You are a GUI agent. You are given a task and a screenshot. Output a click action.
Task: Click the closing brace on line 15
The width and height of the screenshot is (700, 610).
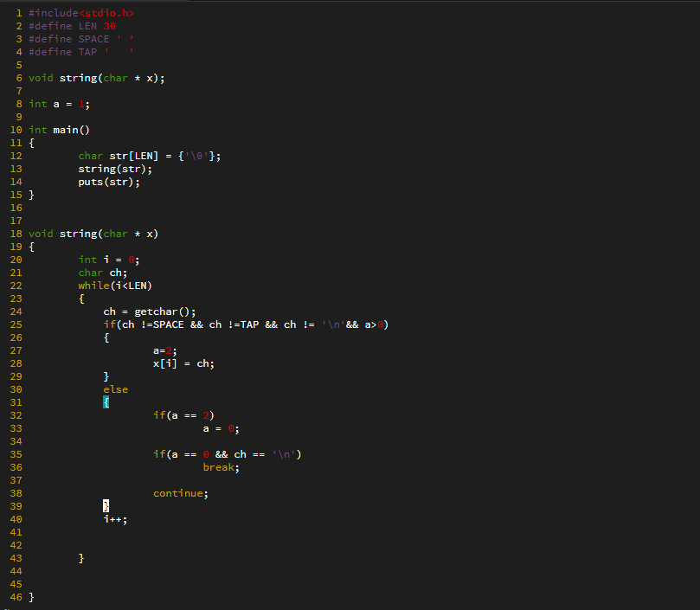[31, 195]
